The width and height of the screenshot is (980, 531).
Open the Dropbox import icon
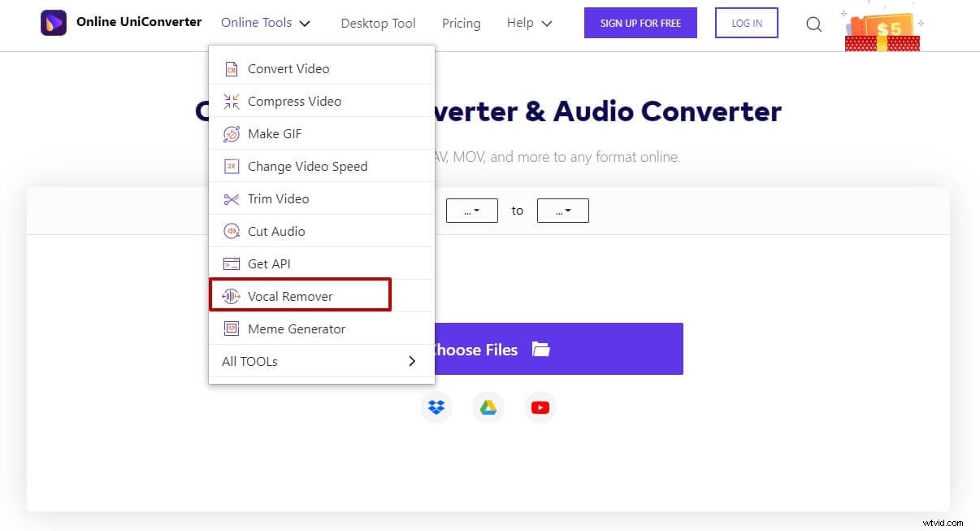coord(436,407)
